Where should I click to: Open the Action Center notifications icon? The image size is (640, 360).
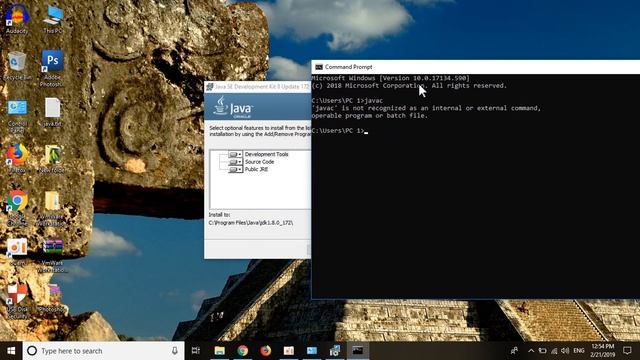627,351
